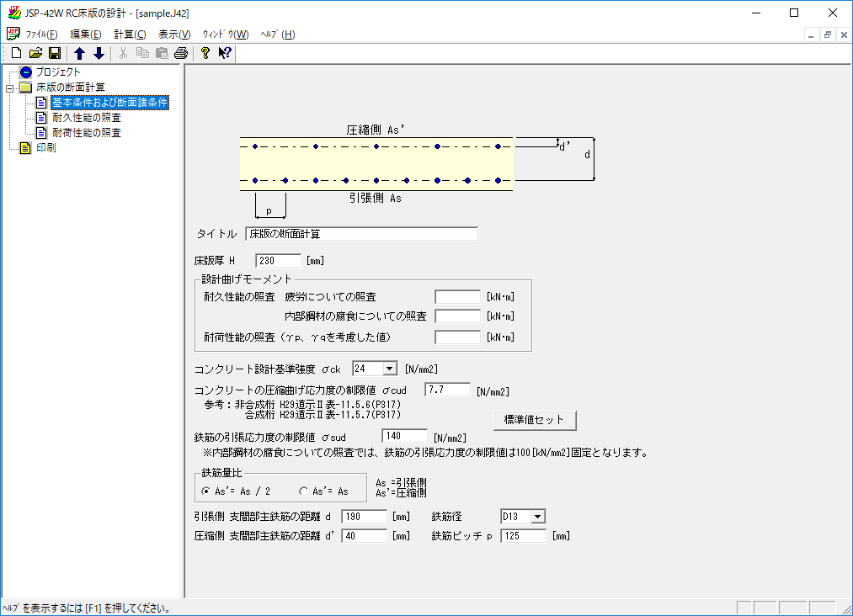Click the Open file folder icon
853x616 pixels.
pyautogui.click(x=35, y=53)
